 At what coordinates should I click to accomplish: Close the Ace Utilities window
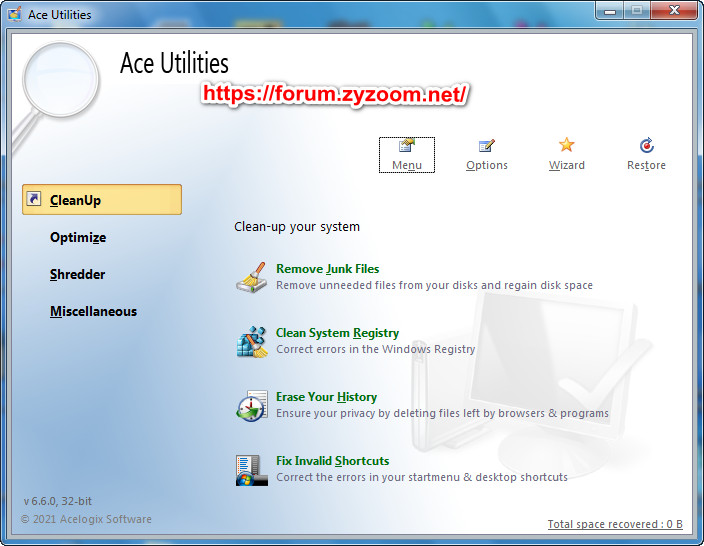coord(674,11)
